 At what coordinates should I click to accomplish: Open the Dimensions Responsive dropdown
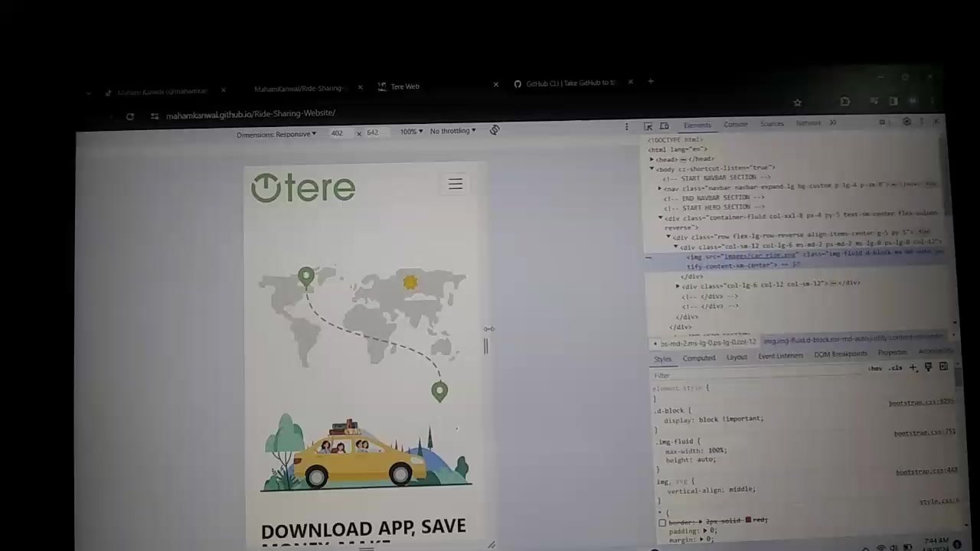pyautogui.click(x=276, y=135)
